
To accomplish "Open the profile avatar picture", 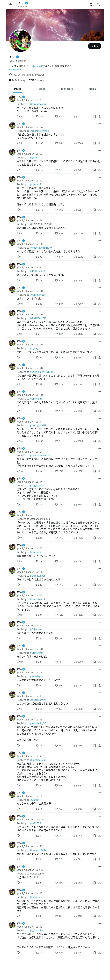I will click(20, 41).
